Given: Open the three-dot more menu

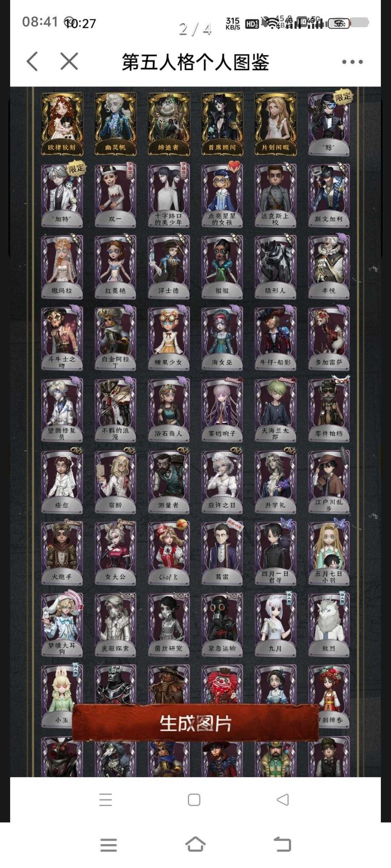Looking at the screenshot, I should pyautogui.click(x=352, y=62).
